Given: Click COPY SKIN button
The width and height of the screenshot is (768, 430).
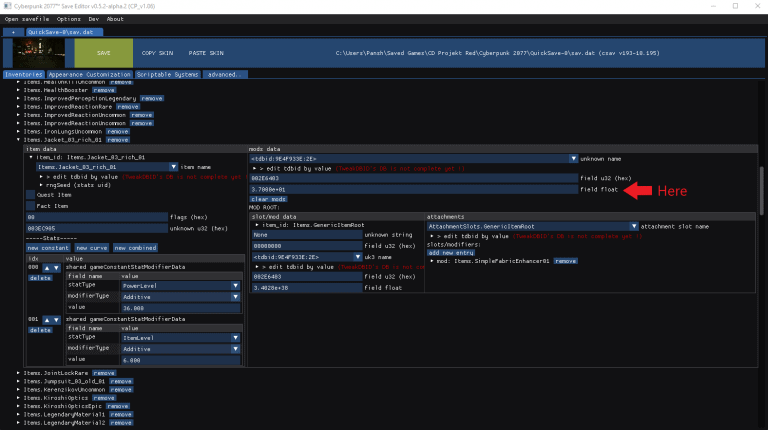Looking at the screenshot, I should pyautogui.click(x=157, y=53).
